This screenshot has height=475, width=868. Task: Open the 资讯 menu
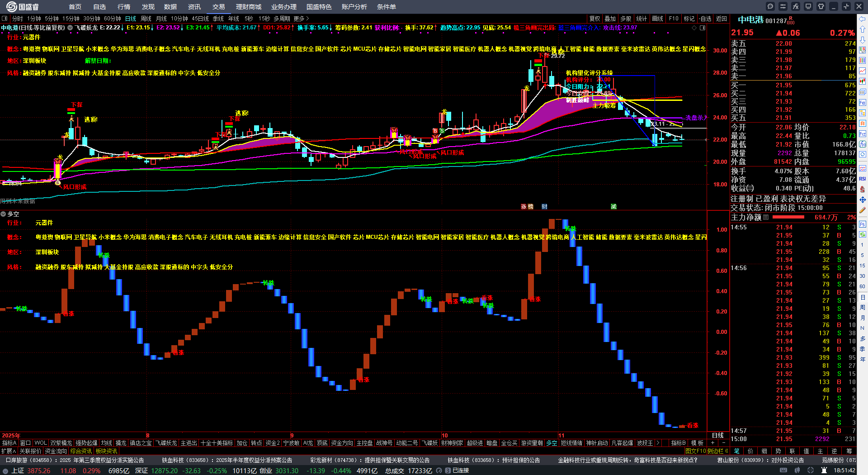(x=194, y=7)
